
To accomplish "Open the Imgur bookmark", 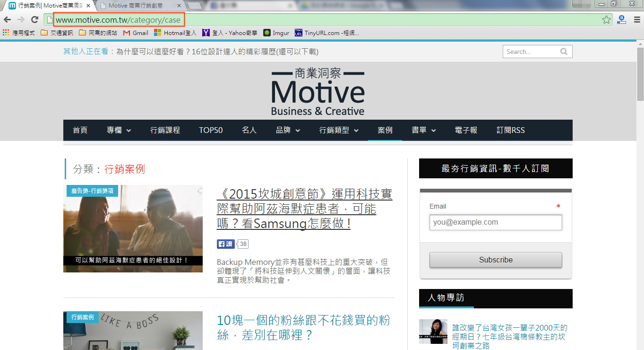I will [276, 33].
